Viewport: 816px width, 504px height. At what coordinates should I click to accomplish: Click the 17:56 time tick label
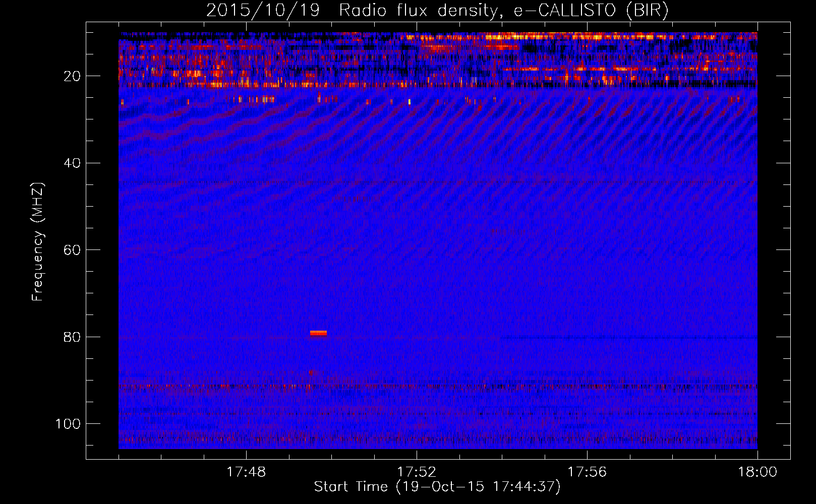(x=587, y=472)
